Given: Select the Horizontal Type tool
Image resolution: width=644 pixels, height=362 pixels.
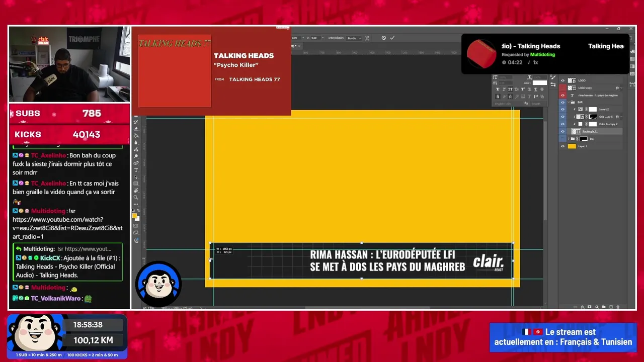Looking at the screenshot, I should 136,170.
